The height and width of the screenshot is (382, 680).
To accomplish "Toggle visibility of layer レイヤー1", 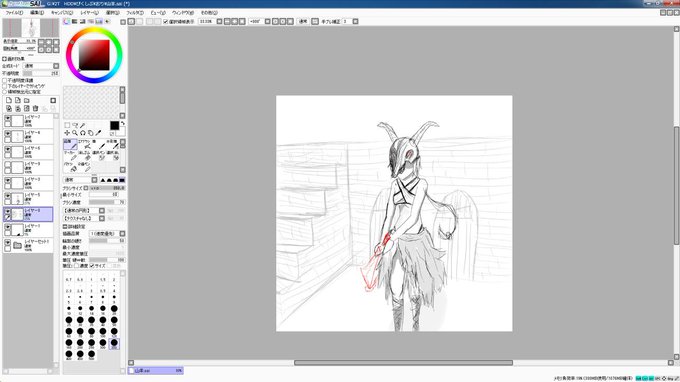I will coord(8,227).
